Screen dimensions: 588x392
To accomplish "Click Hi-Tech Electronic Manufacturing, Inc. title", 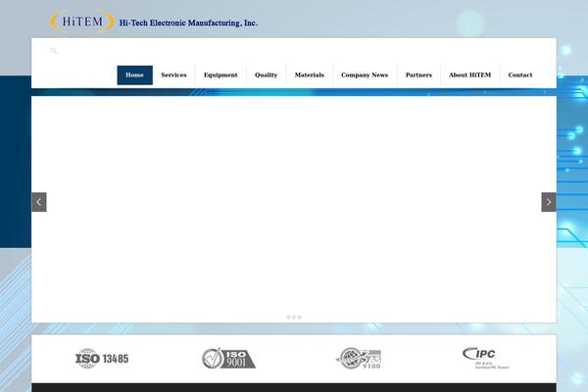I will pos(188,23).
